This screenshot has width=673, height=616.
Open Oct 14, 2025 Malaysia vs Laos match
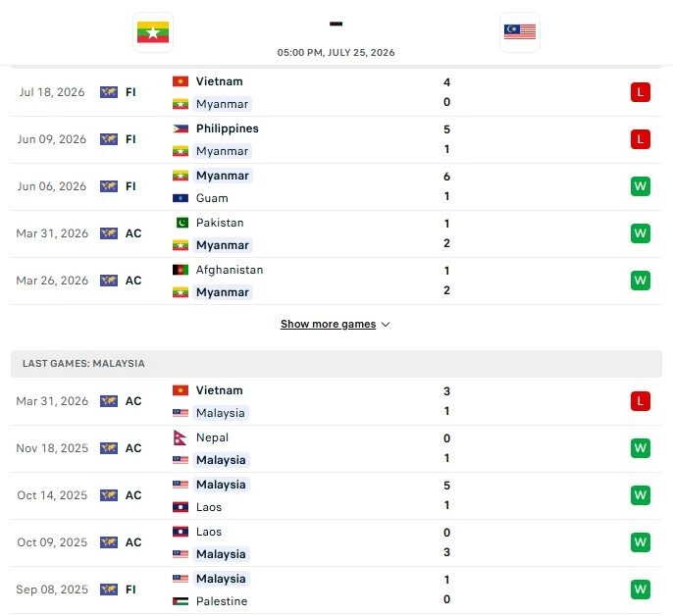point(336,495)
